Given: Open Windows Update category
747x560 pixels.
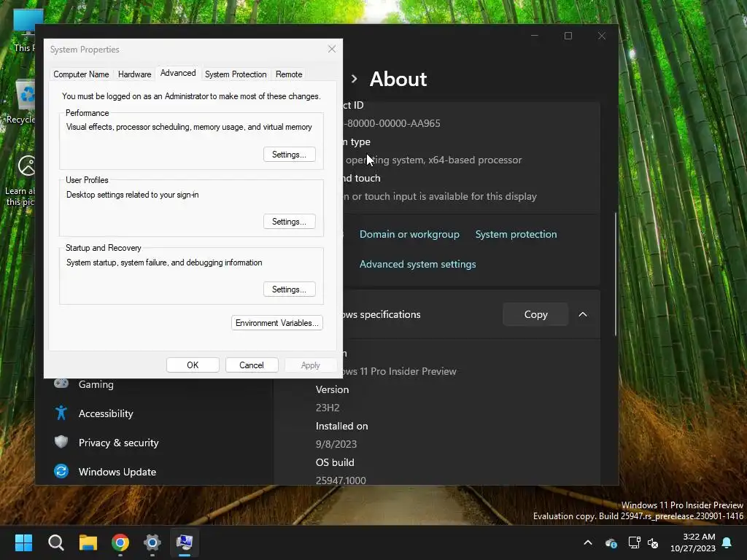Looking at the screenshot, I should coord(117,472).
